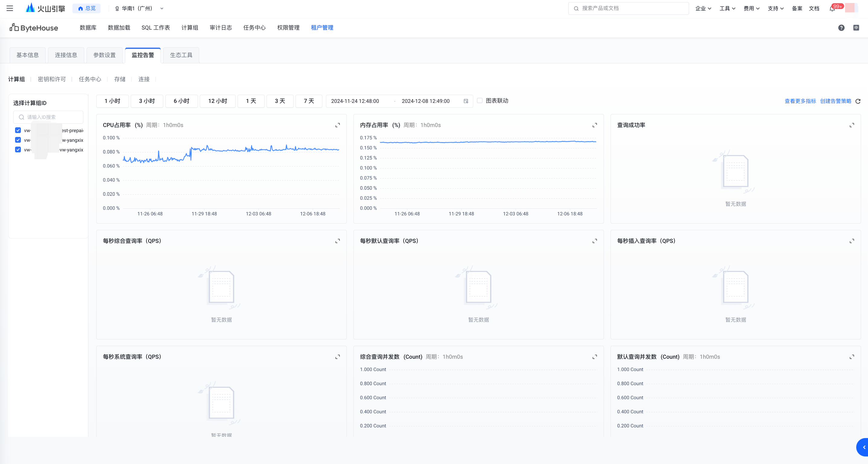Open 任务中心 in top navigation
868x464 pixels.
pos(254,28)
